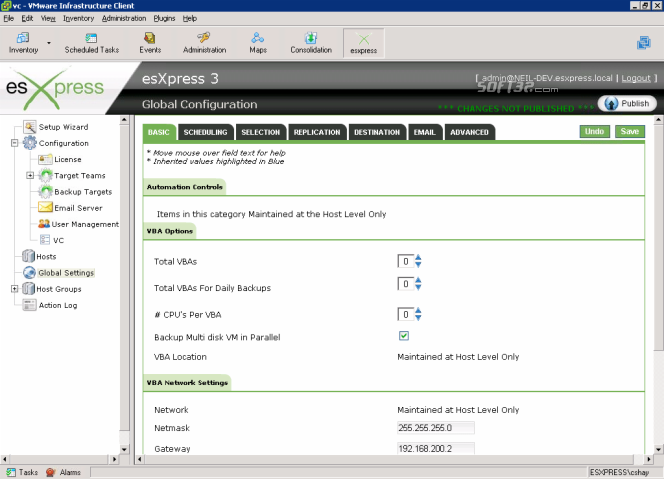Decrease Total VBAs For Daily Backups

coord(418,287)
